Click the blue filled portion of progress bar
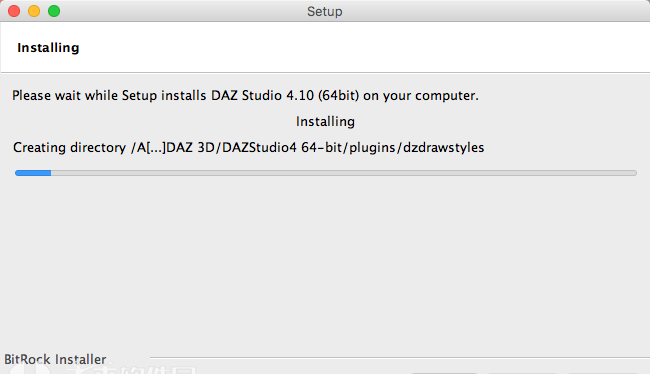This screenshot has width=650, height=374. [x=33, y=173]
